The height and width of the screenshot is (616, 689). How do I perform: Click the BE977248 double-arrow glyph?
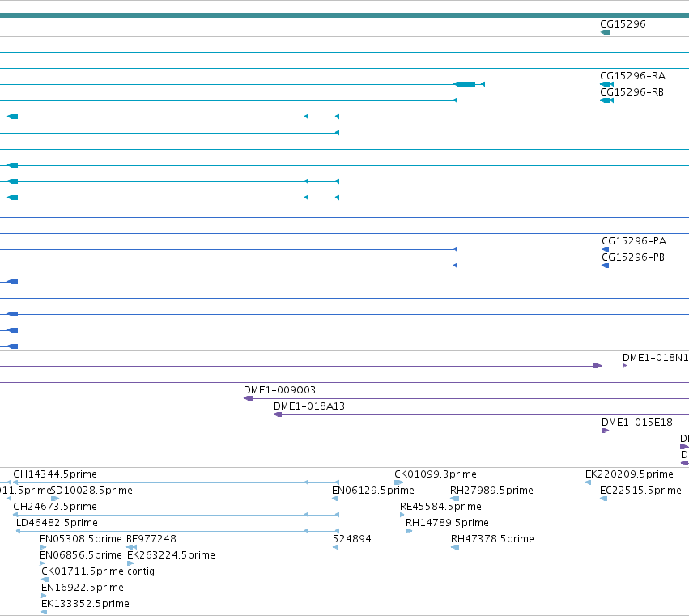(131, 547)
